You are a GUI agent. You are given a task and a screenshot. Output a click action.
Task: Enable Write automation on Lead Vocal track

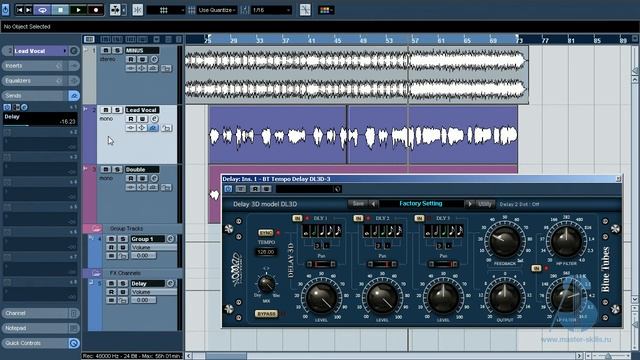click(x=142, y=119)
